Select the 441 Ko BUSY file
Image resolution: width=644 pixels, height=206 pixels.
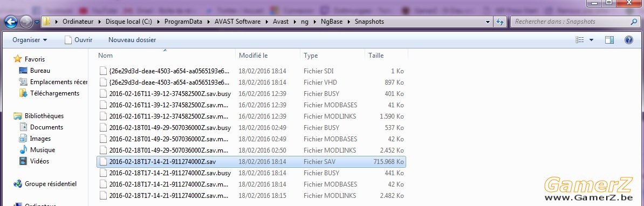(x=251, y=173)
